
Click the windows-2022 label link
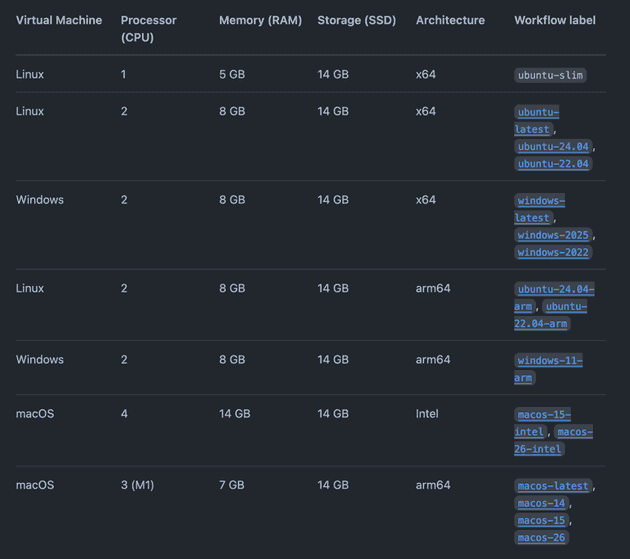click(553, 253)
